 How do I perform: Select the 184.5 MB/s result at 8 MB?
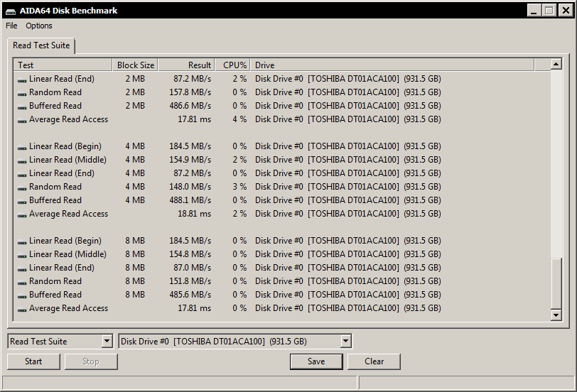click(190, 241)
